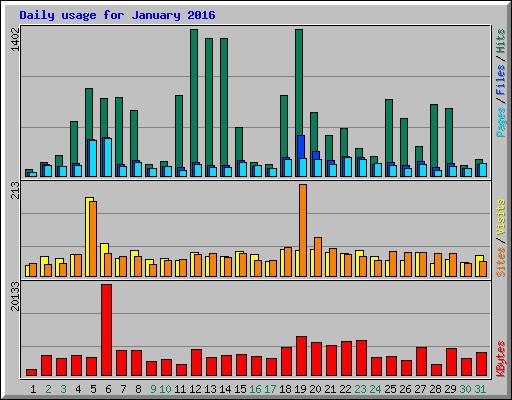
Task: Click day label '15' on the x-axis
Action: [x=240, y=389]
